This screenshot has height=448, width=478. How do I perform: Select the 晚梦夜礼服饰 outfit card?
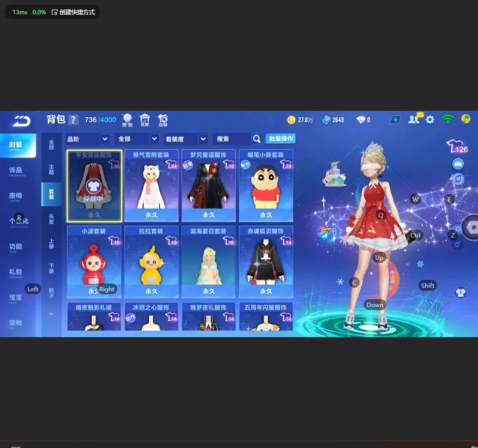point(208,316)
